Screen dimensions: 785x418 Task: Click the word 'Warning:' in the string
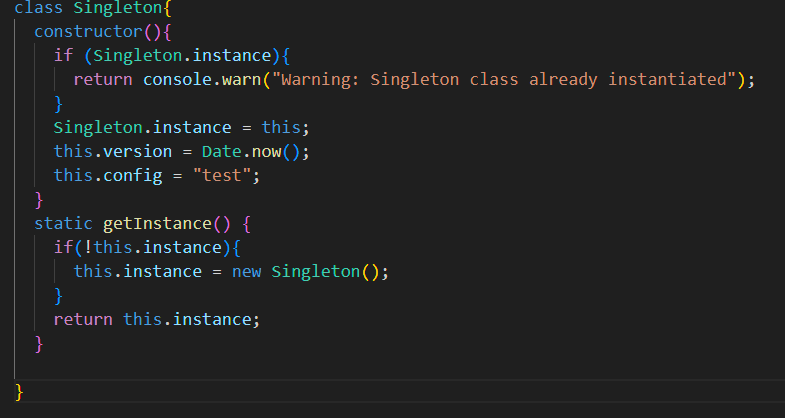click(x=320, y=79)
